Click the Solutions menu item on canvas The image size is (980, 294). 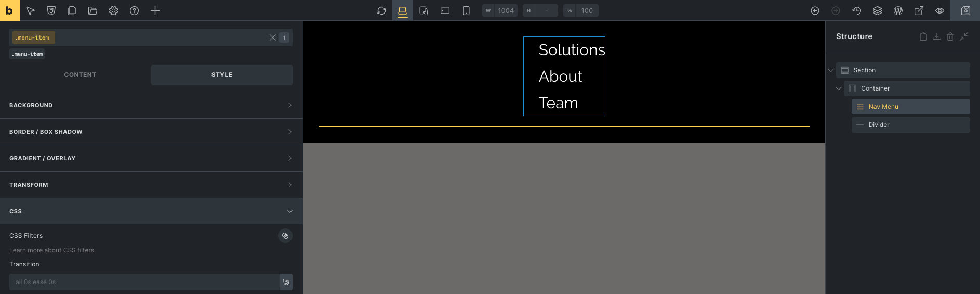[572, 50]
